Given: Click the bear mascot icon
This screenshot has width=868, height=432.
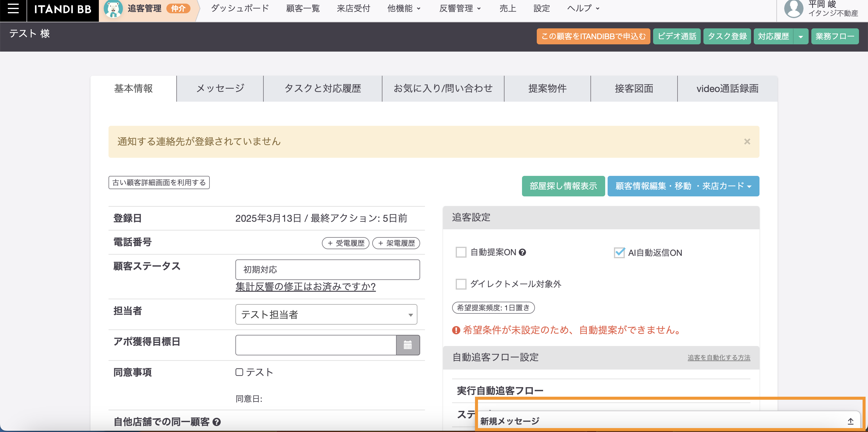Looking at the screenshot, I should pyautogui.click(x=113, y=9).
